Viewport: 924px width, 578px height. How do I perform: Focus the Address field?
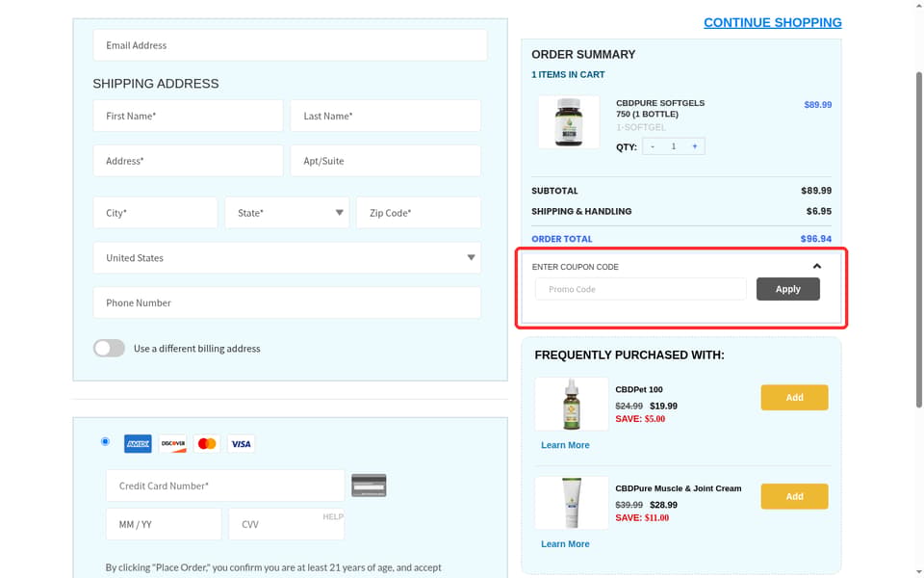pos(188,161)
